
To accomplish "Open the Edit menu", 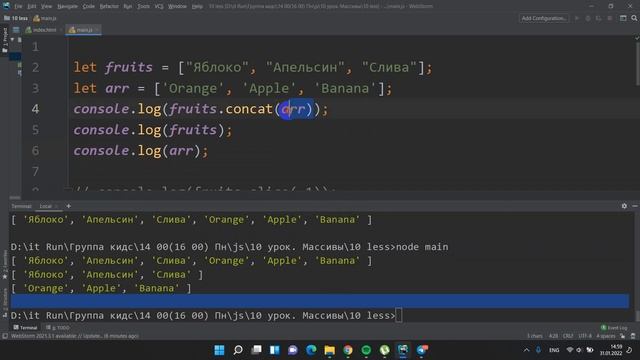I will pyautogui.click(x=31, y=6).
